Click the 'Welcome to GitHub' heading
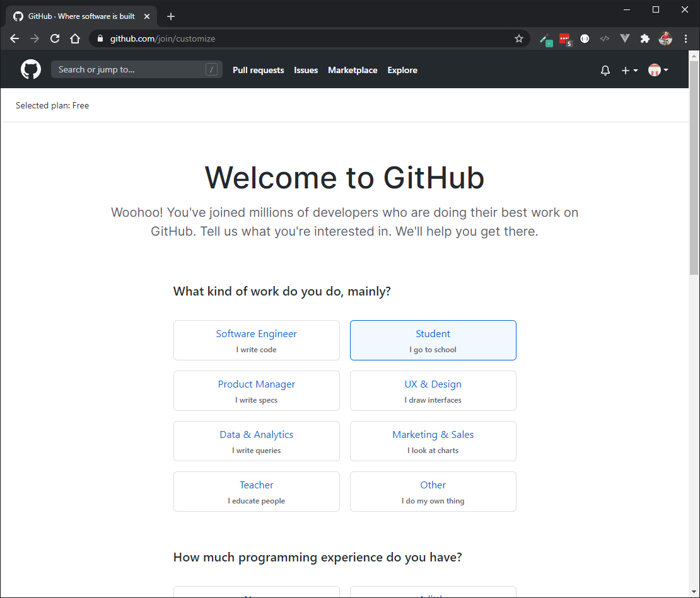This screenshot has height=598, width=700. click(344, 178)
